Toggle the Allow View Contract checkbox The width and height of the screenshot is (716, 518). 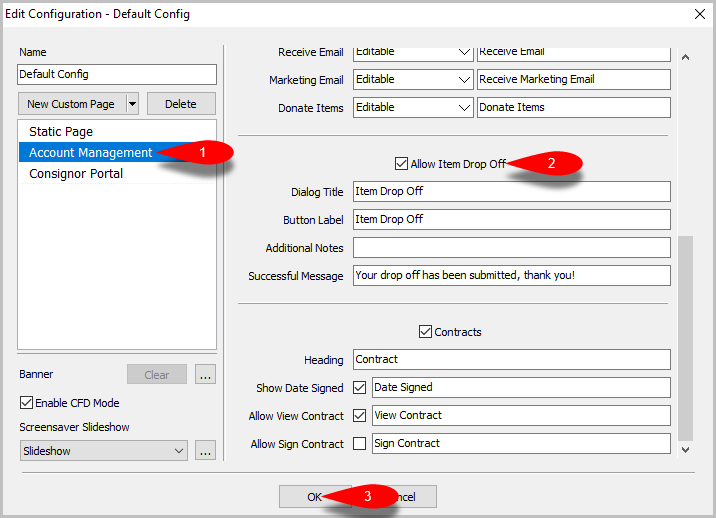359,415
